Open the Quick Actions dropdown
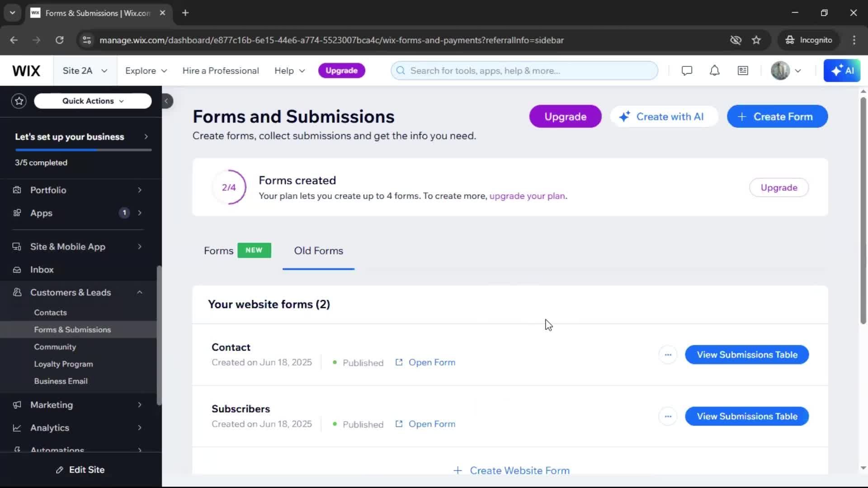The width and height of the screenshot is (868, 488). click(93, 101)
